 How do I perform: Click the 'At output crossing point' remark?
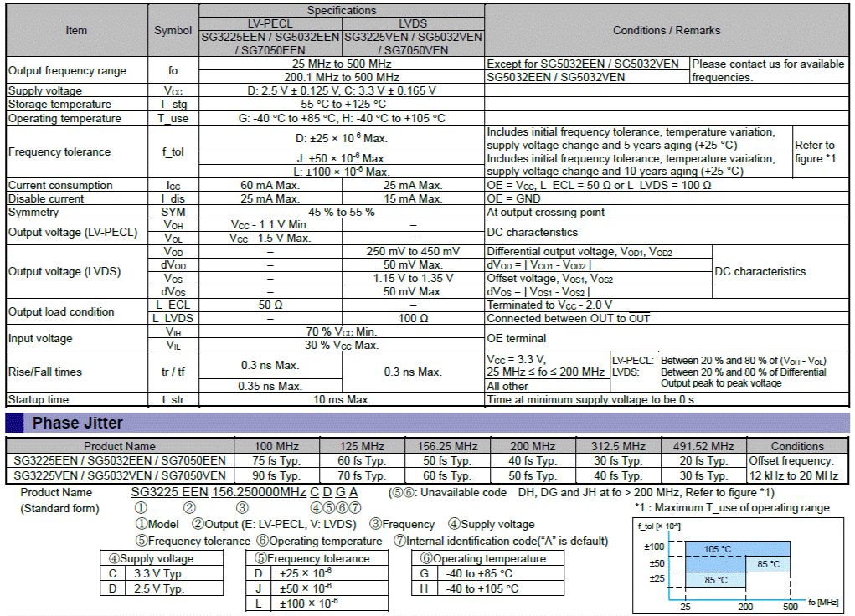click(x=545, y=212)
